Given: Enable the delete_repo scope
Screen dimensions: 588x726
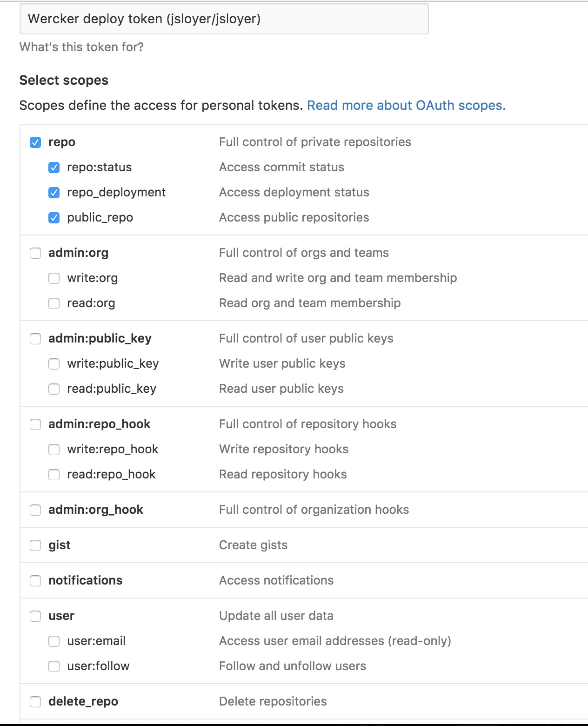Looking at the screenshot, I should click(35, 701).
